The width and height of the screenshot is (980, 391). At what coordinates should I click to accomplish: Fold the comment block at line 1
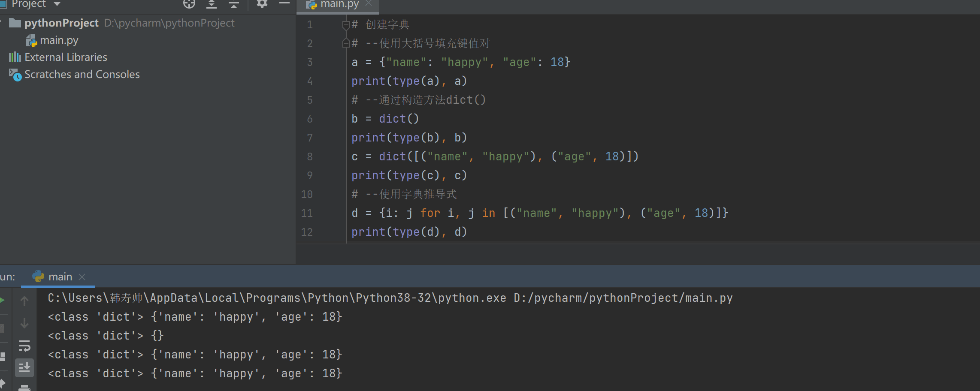[x=346, y=25]
